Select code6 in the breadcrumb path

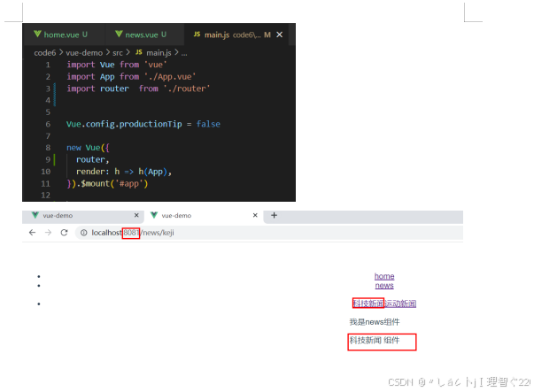[44, 53]
